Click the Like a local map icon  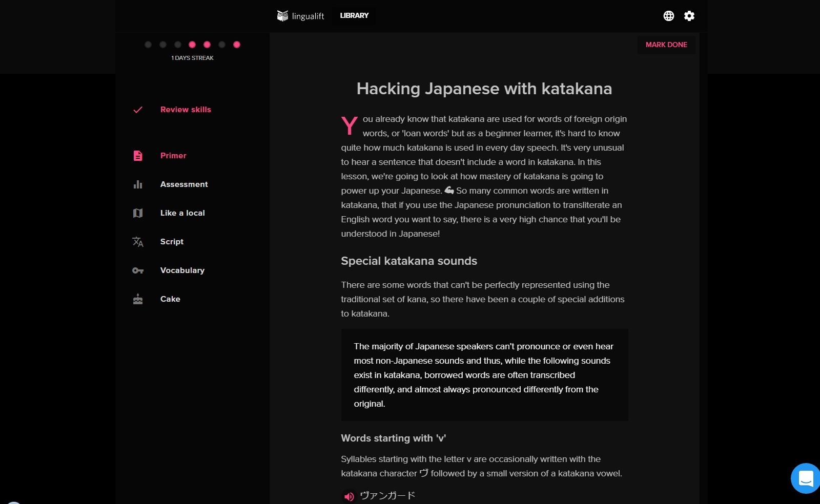[138, 213]
